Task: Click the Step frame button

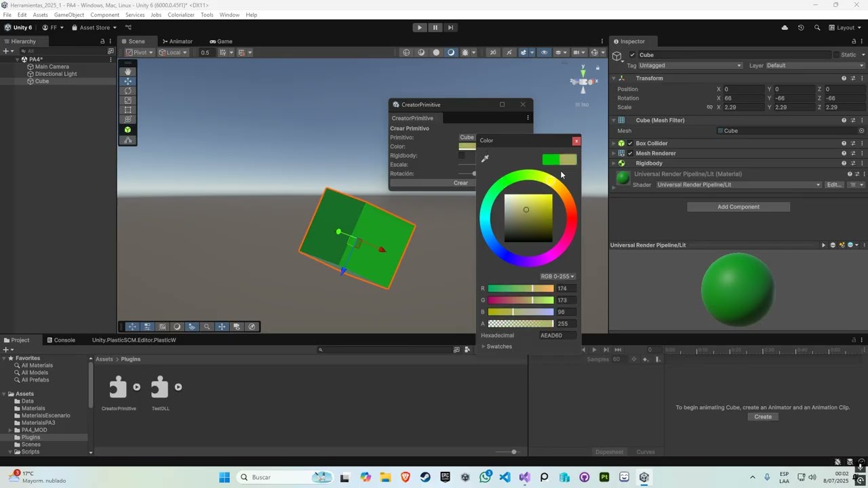Action: click(450, 28)
